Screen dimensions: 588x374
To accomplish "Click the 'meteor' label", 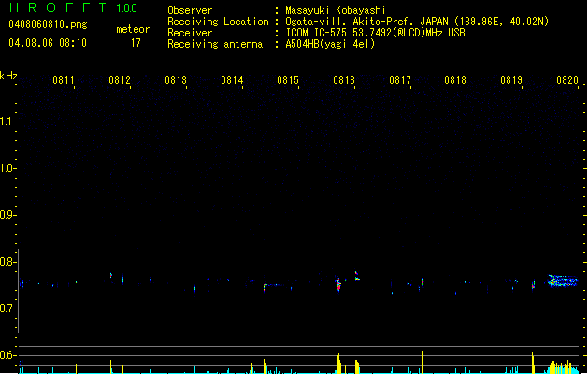I will point(133,29).
